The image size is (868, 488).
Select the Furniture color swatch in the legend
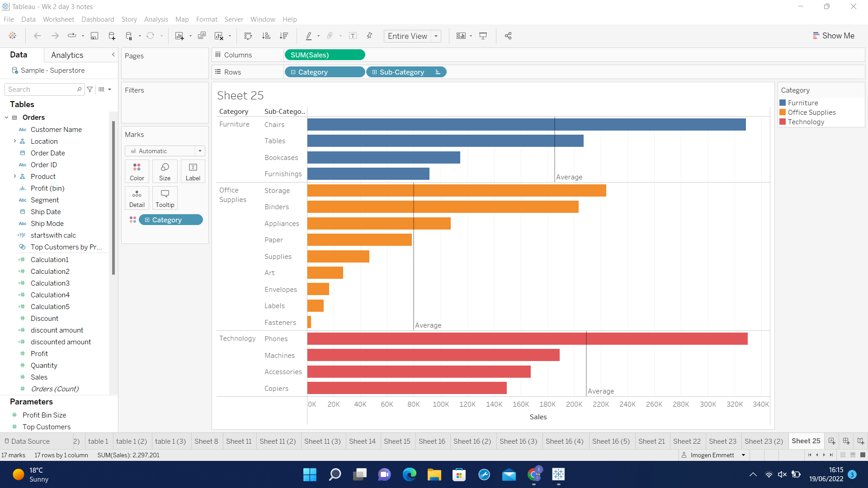(x=783, y=103)
